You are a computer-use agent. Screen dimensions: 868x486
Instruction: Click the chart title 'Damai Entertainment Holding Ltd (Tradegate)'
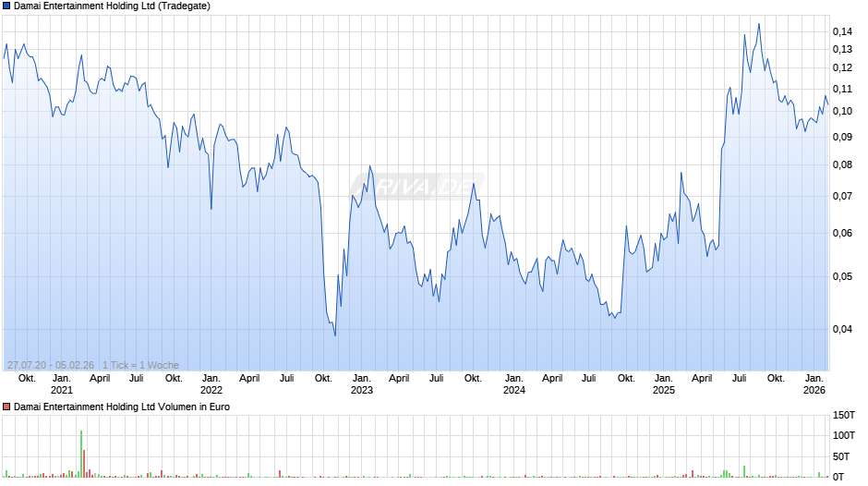click(112, 6)
